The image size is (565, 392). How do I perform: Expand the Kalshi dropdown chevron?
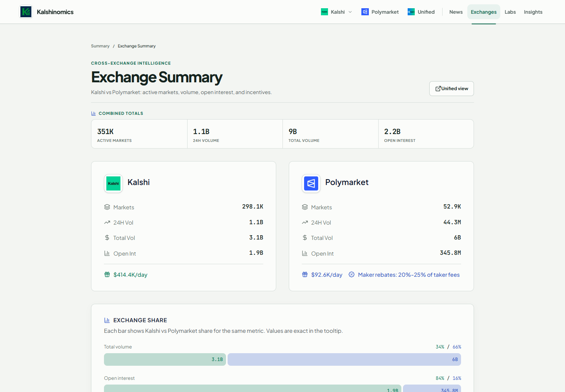350,12
